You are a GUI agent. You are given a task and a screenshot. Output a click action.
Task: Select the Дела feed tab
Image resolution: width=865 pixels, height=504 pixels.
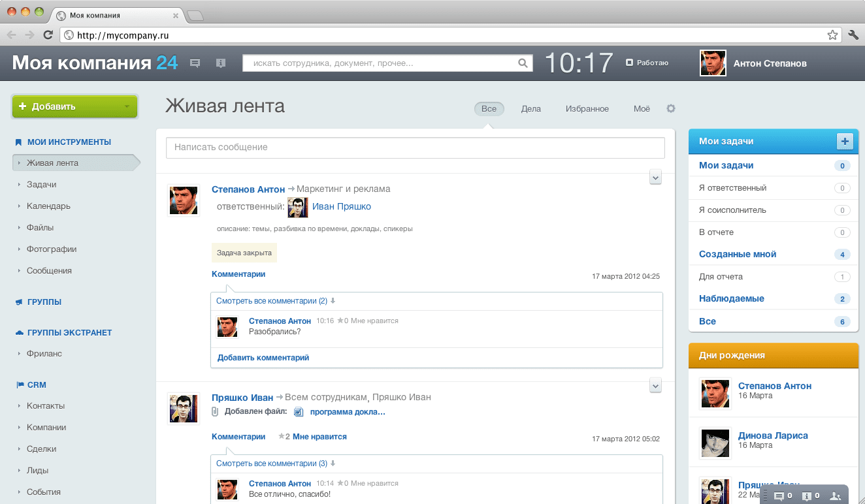[530, 109]
